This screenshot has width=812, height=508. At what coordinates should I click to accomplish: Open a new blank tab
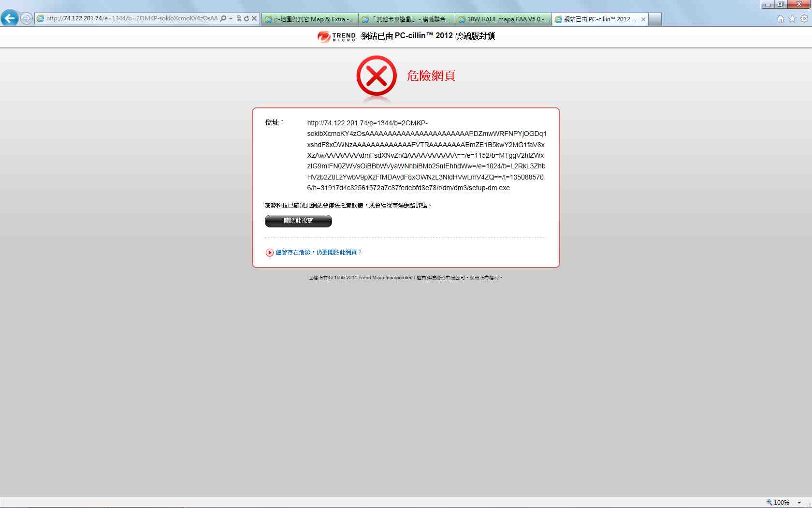(x=654, y=19)
